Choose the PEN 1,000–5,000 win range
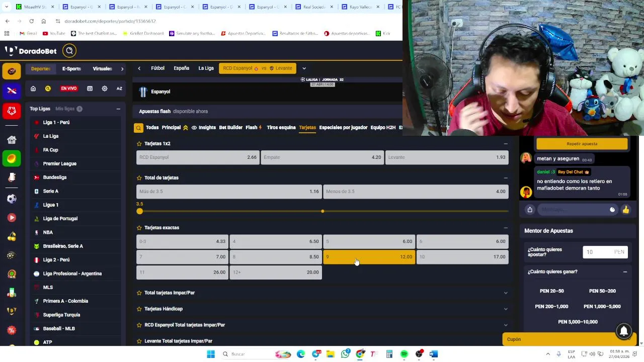Viewport: 644px width, 362px height. (602, 307)
